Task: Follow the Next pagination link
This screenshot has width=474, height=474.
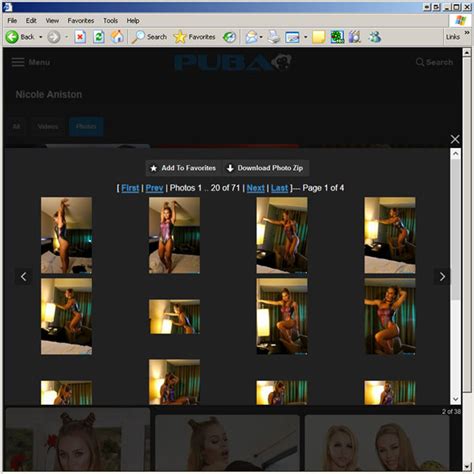Action: click(x=256, y=188)
